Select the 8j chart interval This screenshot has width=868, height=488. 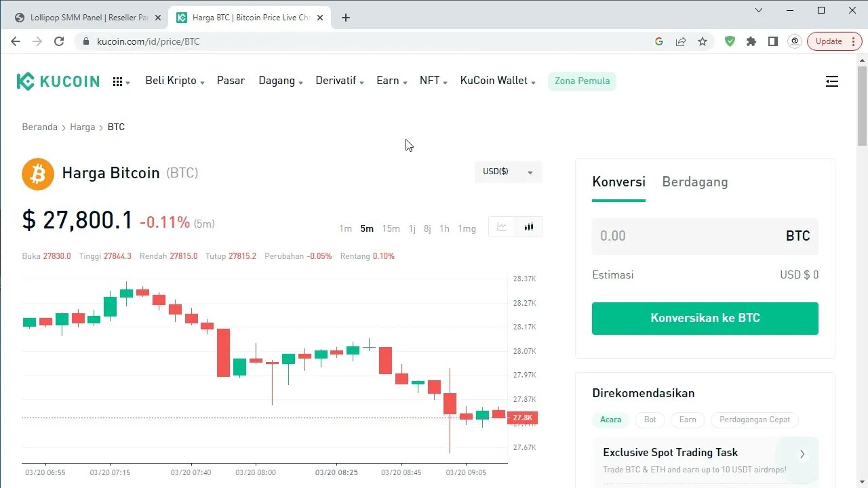coord(427,228)
